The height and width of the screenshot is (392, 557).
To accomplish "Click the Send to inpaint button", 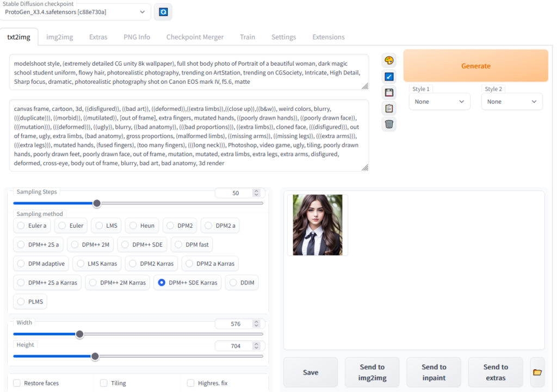I will coord(434,372).
